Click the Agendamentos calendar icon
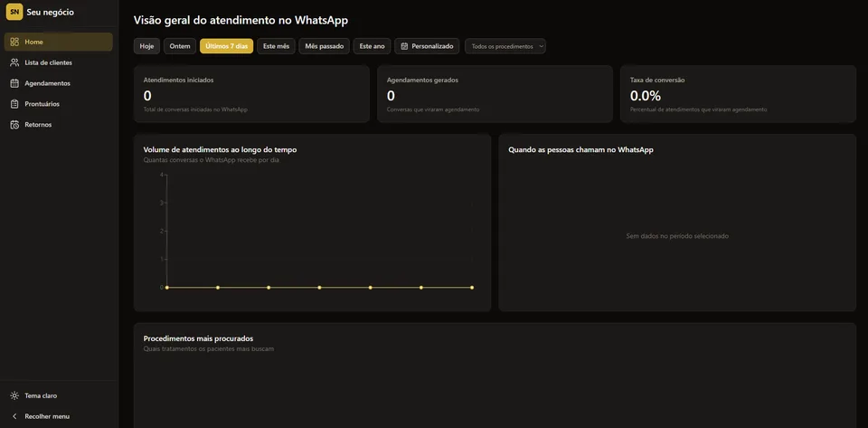 (x=14, y=83)
